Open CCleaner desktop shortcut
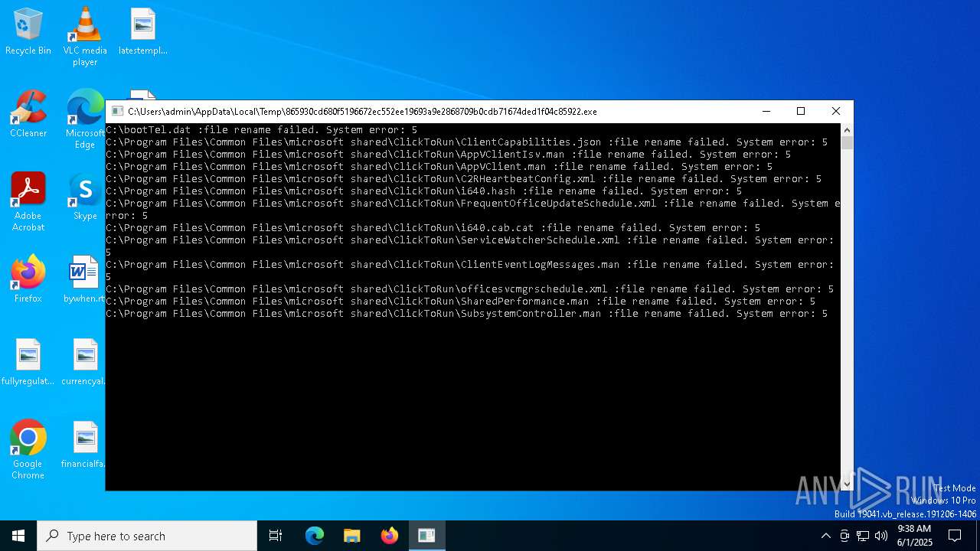The width and height of the screenshot is (980, 551). coord(28,115)
